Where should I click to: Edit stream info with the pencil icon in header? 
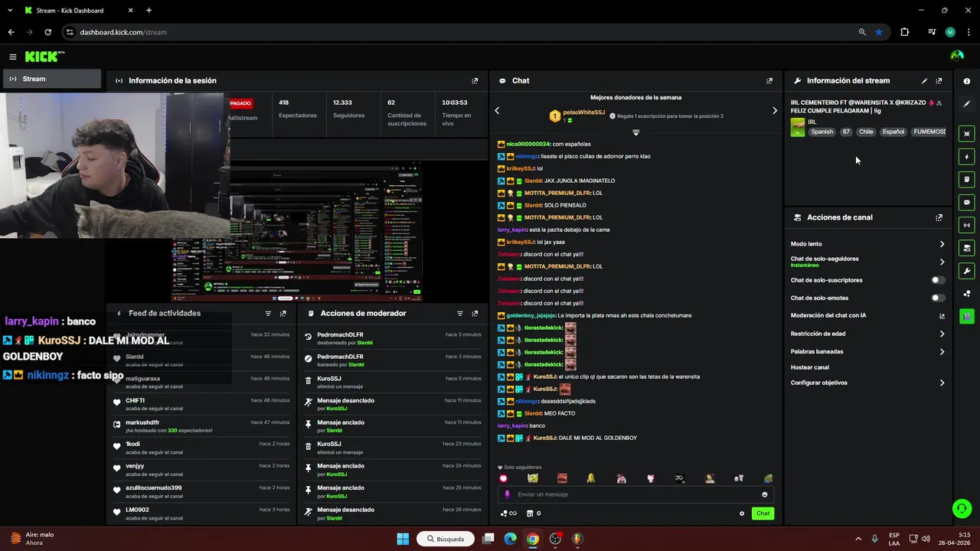(924, 80)
